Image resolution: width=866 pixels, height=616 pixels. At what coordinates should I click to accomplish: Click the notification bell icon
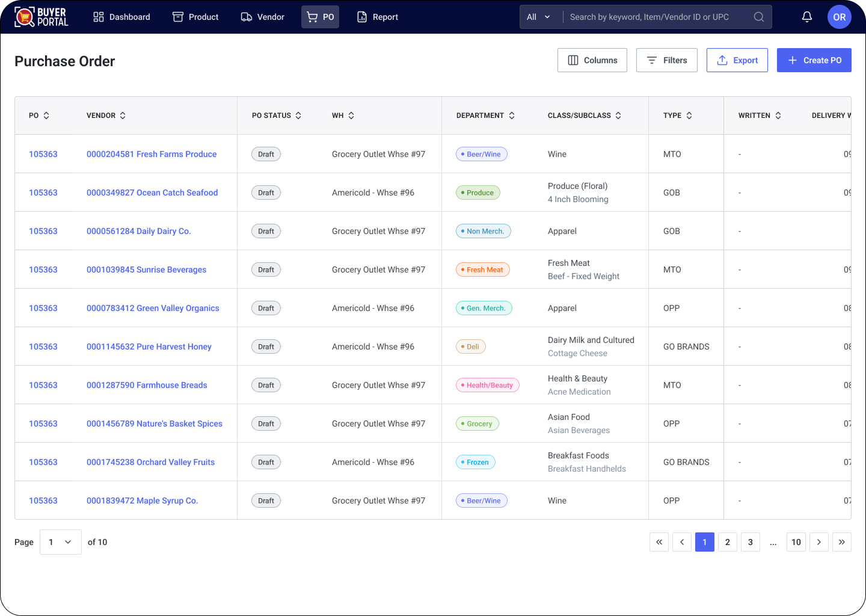point(807,17)
